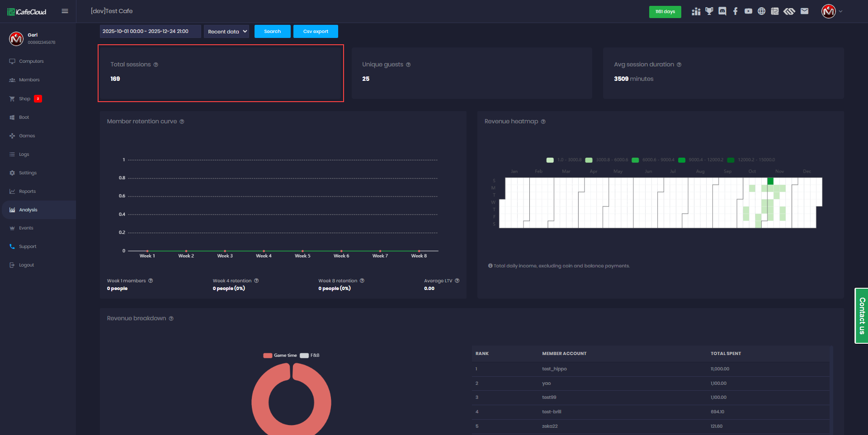Image resolution: width=868 pixels, height=435 pixels.
Task: Select the green 12000.2 heatmap legend swatch
Action: pyautogui.click(x=730, y=160)
